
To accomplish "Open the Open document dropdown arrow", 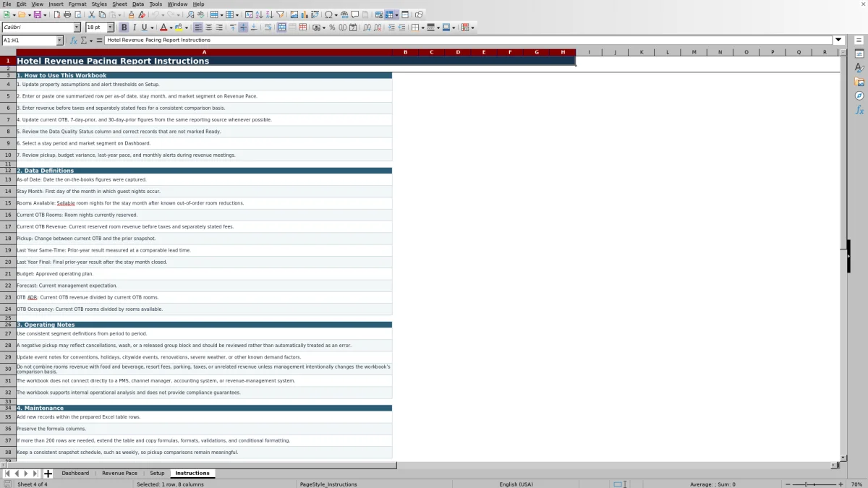I will coord(28,14).
